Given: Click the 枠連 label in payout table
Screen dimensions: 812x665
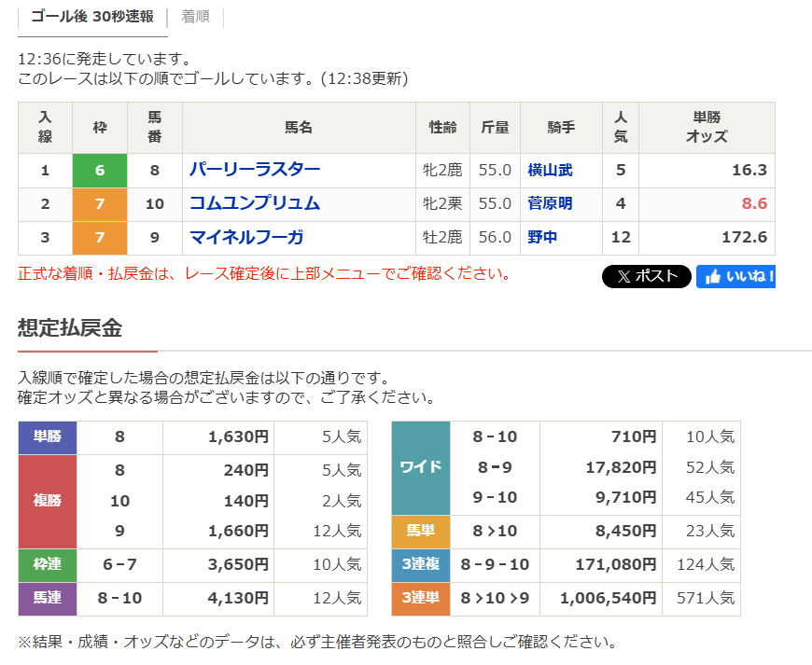Looking at the screenshot, I should click(48, 564).
